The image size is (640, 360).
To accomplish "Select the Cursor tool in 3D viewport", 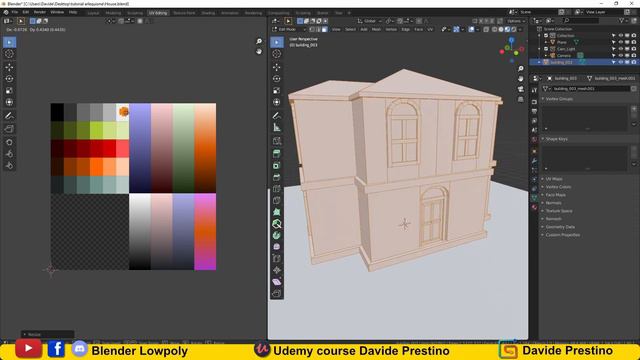I will (277, 54).
